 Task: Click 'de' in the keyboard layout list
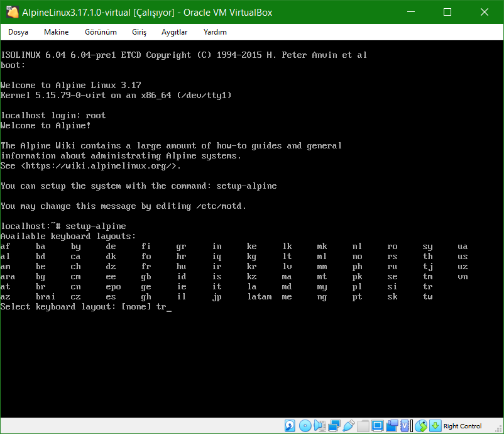[111, 247]
